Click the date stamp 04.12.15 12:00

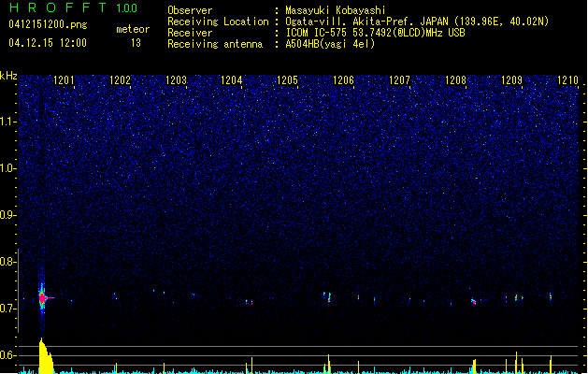[48, 43]
